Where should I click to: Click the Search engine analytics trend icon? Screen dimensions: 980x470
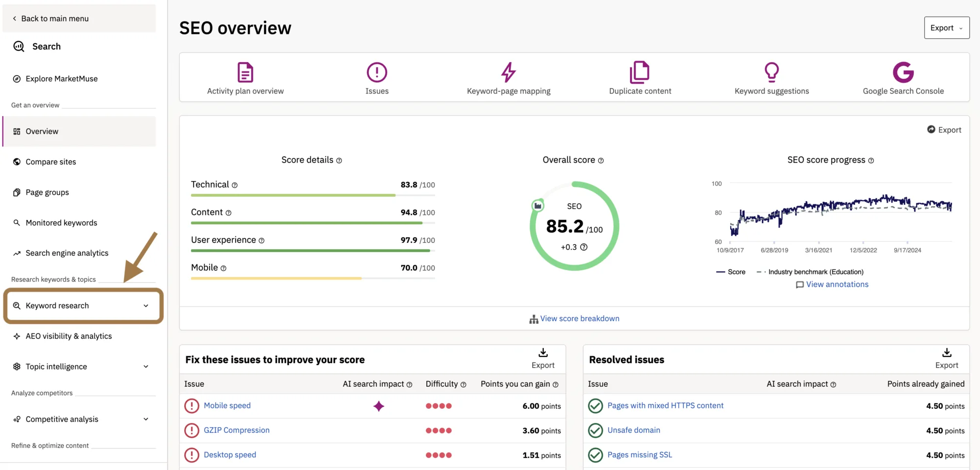[x=17, y=253]
